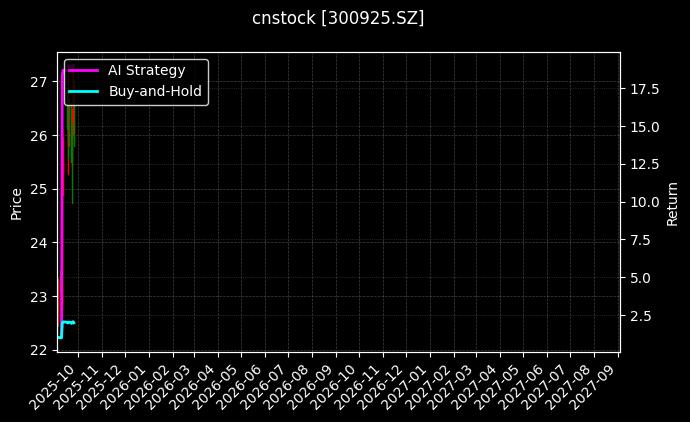
Task: Click price tick label 25
Action: (x=38, y=190)
